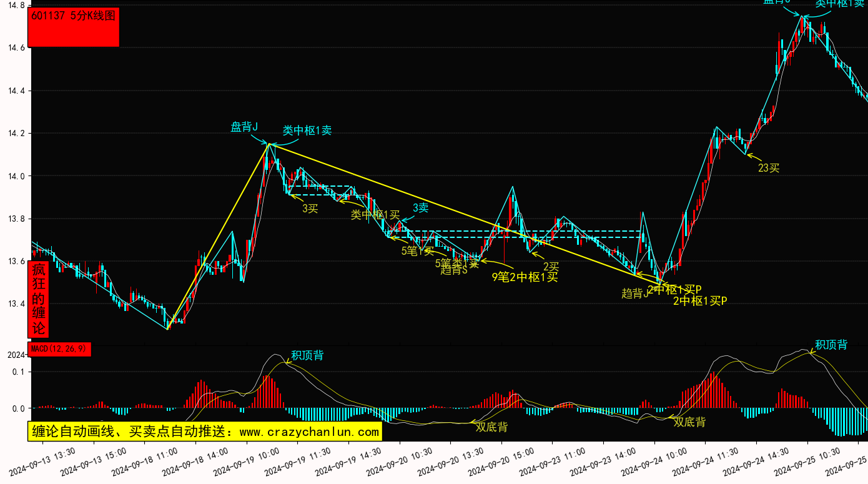Click the '2024-09-19 14:30' time label
This screenshot has height=484, width=868.
(x=348, y=462)
